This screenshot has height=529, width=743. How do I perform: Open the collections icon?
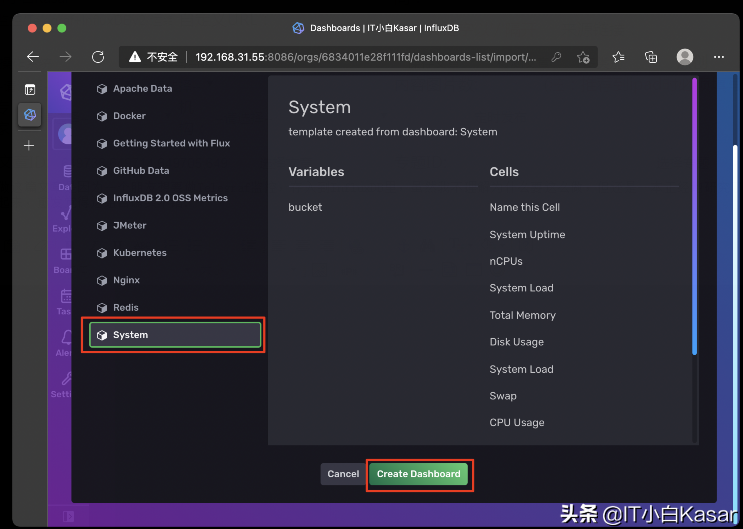coord(651,57)
